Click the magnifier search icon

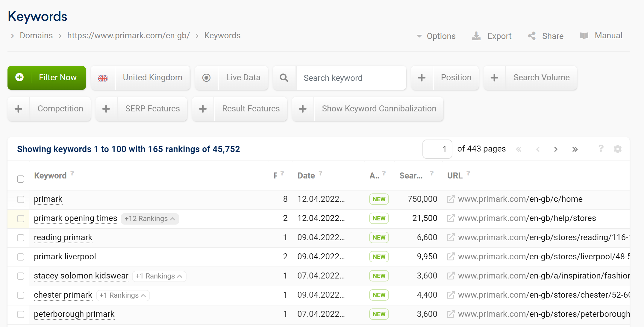click(284, 78)
